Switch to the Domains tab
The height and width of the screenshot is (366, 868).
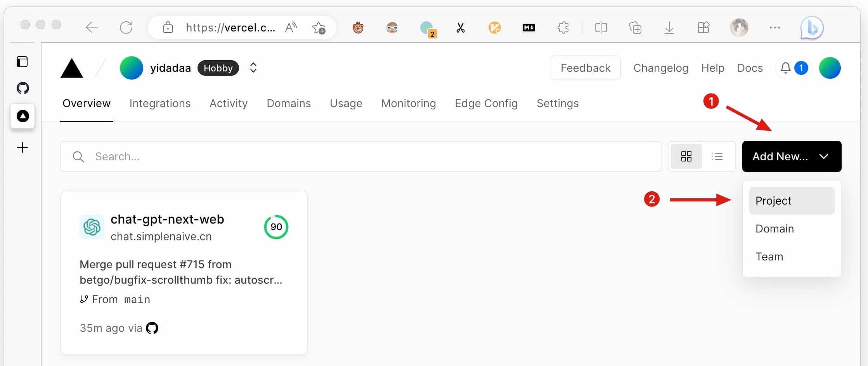pos(288,103)
